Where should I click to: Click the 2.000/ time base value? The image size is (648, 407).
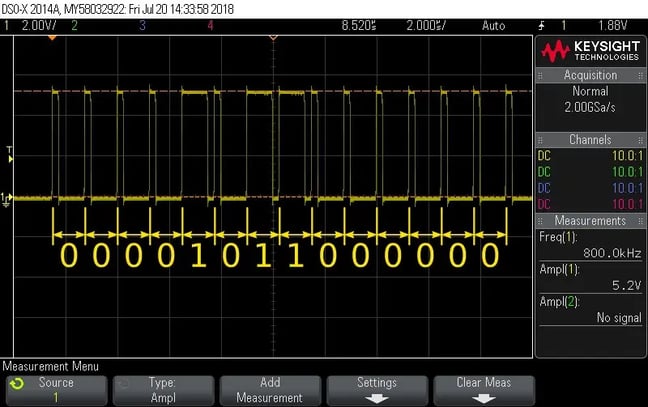[x=426, y=26]
